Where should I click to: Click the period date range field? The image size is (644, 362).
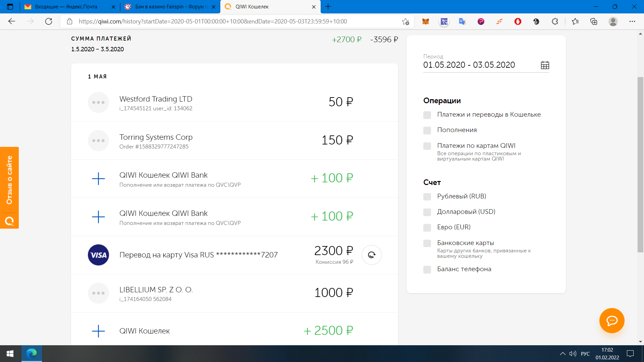(486, 65)
